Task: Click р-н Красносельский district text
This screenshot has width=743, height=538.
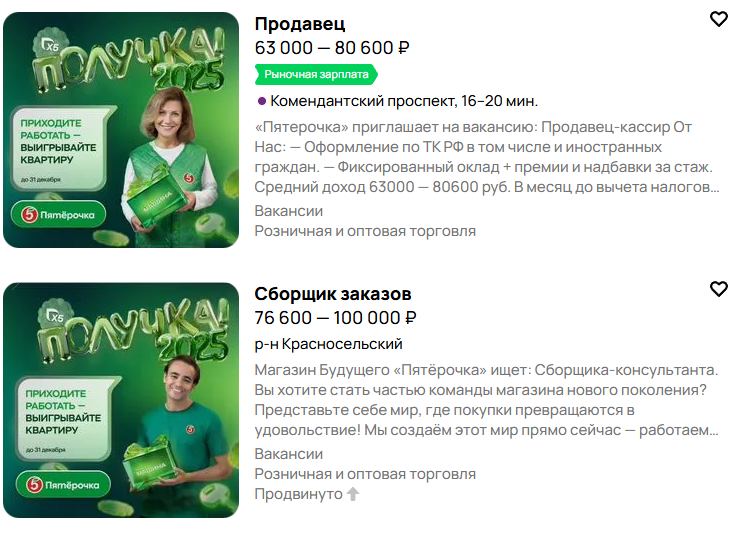Action: pyautogui.click(x=328, y=344)
